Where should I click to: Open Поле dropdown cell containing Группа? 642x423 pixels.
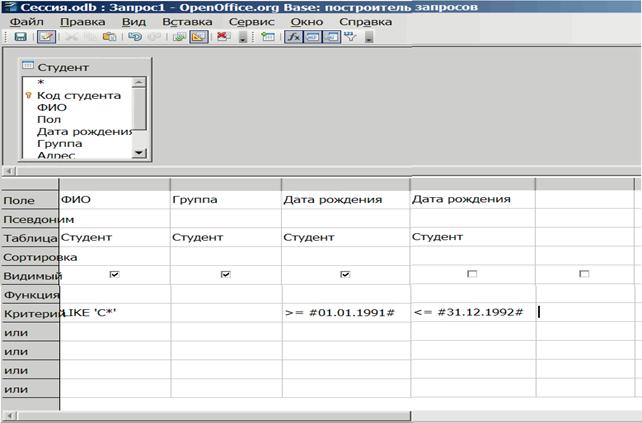[x=226, y=199]
